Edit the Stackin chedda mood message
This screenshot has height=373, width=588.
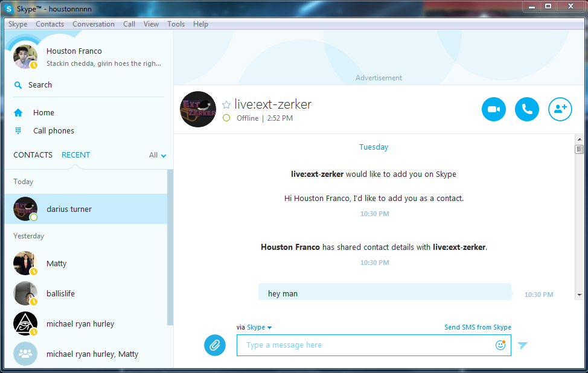(104, 63)
